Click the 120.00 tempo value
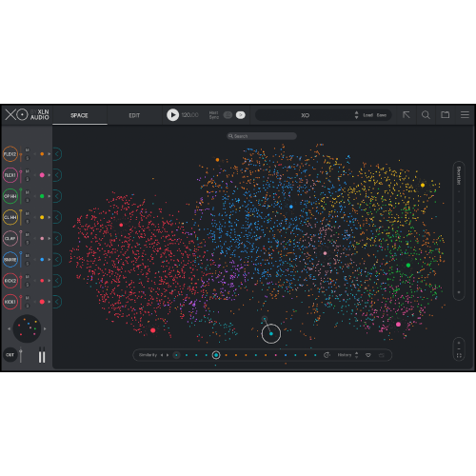Screen dimensions: 476x476 190,115
